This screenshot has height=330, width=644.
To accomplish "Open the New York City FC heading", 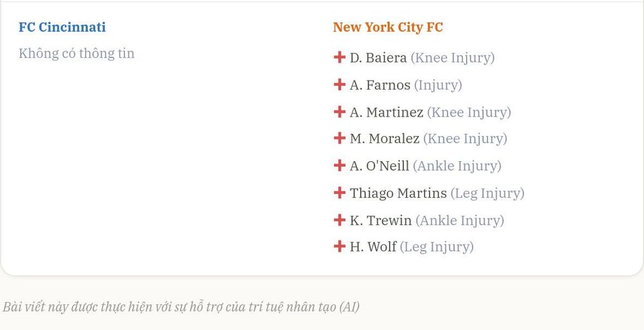I will 388,27.
